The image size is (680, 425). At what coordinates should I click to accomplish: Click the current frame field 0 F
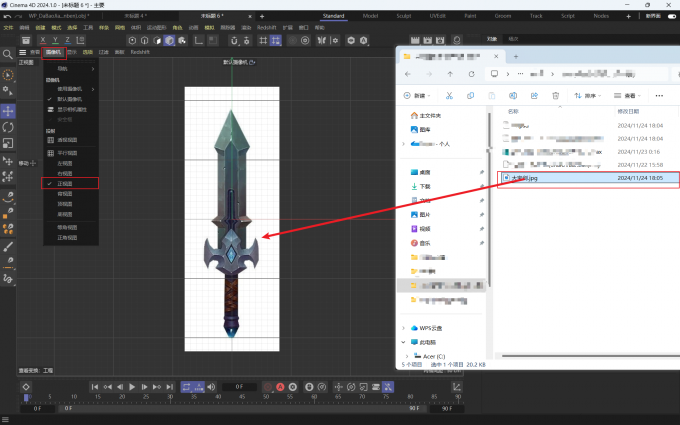239,387
